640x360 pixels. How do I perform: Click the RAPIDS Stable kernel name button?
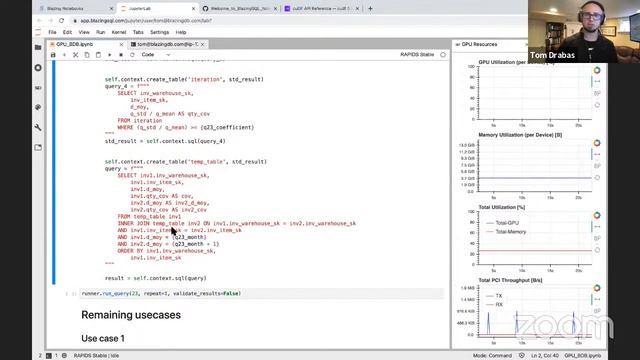(417, 55)
